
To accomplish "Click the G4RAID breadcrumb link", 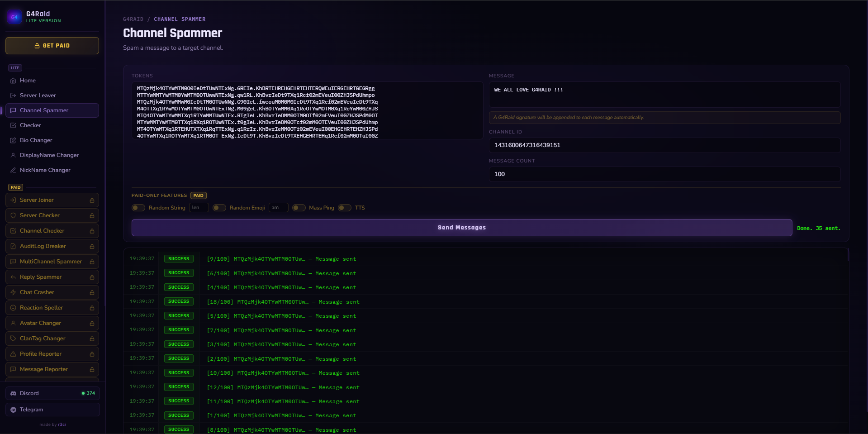I will click(133, 19).
